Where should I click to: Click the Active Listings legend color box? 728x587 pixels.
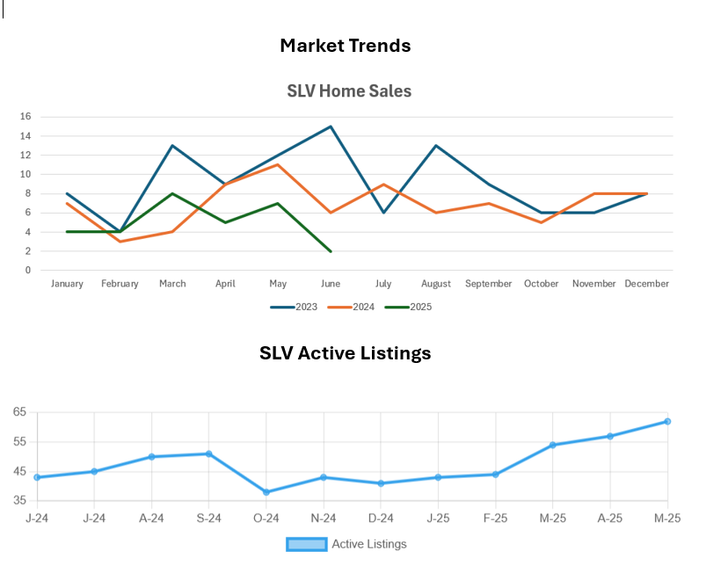click(x=306, y=544)
